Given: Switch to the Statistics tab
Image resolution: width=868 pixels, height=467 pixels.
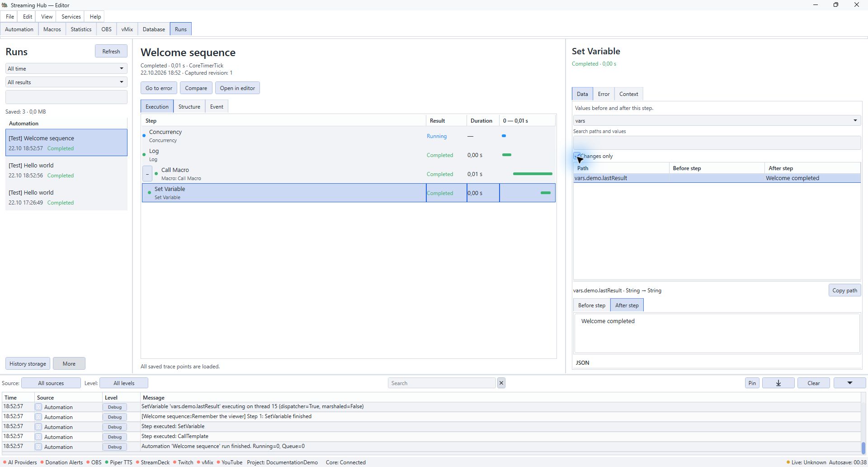Looking at the screenshot, I should pyautogui.click(x=81, y=29).
